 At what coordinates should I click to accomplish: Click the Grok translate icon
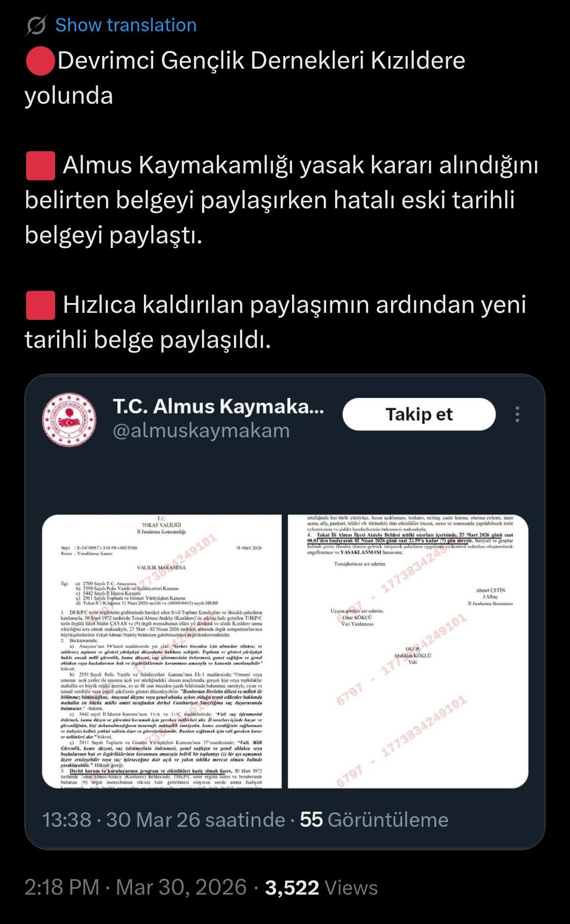click(x=36, y=26)
